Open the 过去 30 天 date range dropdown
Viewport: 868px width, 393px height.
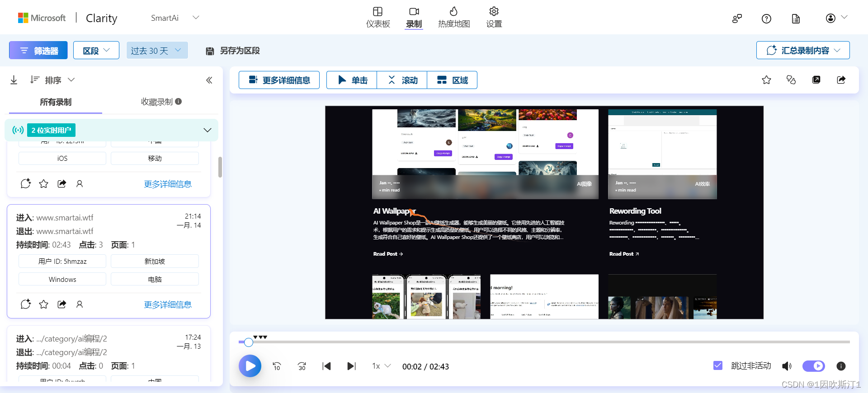[157, 50]
